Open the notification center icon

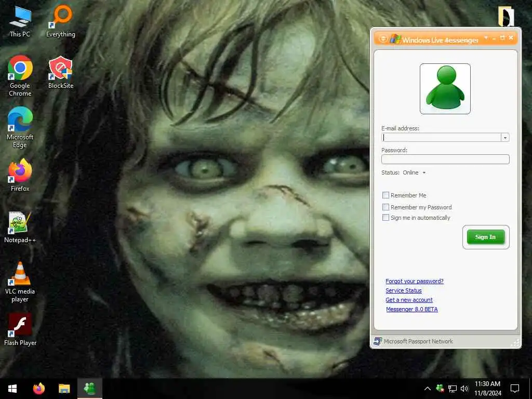pyautogui.click(x=515, y=389)
